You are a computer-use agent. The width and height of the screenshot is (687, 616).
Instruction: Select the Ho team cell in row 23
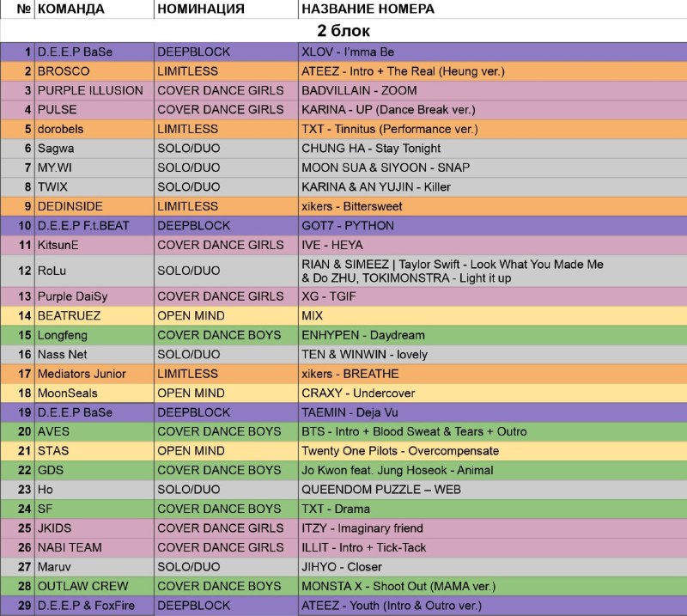(94, 490)
